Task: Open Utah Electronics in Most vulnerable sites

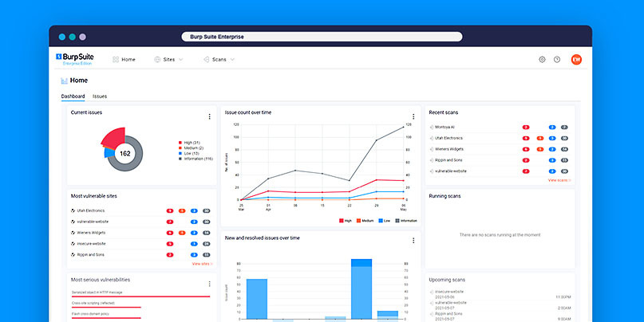Action: (x=91, y=211)
